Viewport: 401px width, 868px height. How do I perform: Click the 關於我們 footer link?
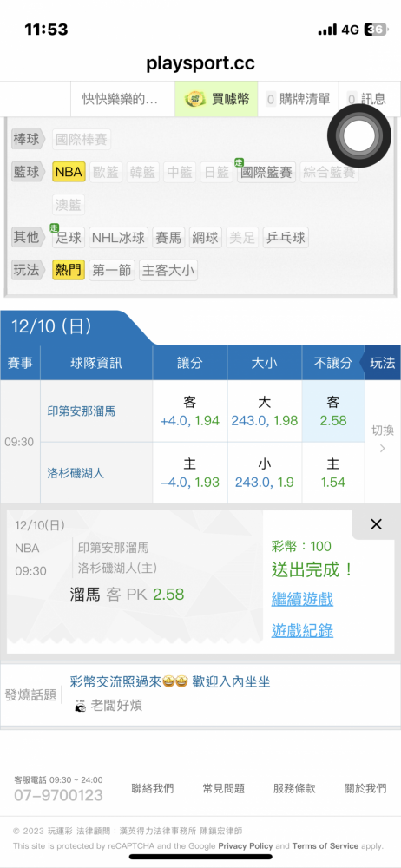coord(365,788)
